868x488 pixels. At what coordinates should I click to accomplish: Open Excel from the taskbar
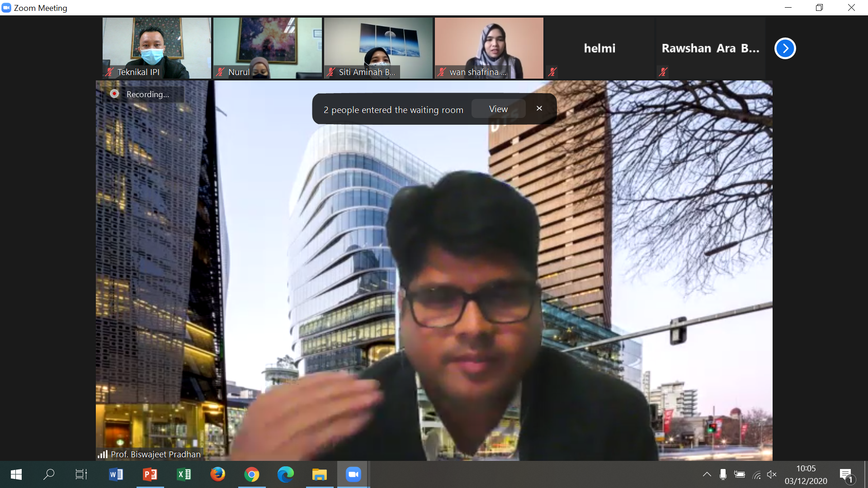click(x=184, y=474)
